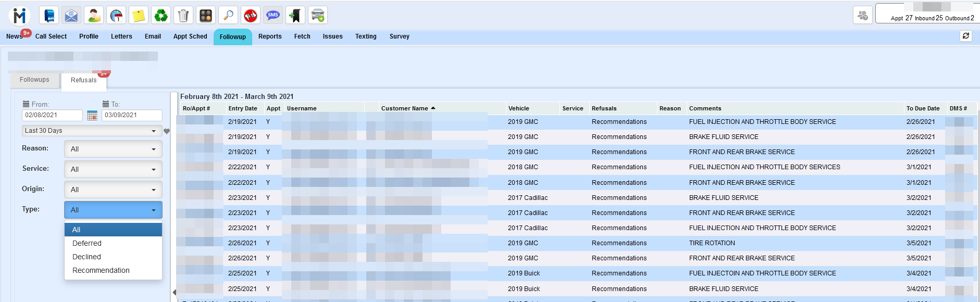Switch to the Followups tab
This screenshot has width=980, height=302.
[34, 80]
